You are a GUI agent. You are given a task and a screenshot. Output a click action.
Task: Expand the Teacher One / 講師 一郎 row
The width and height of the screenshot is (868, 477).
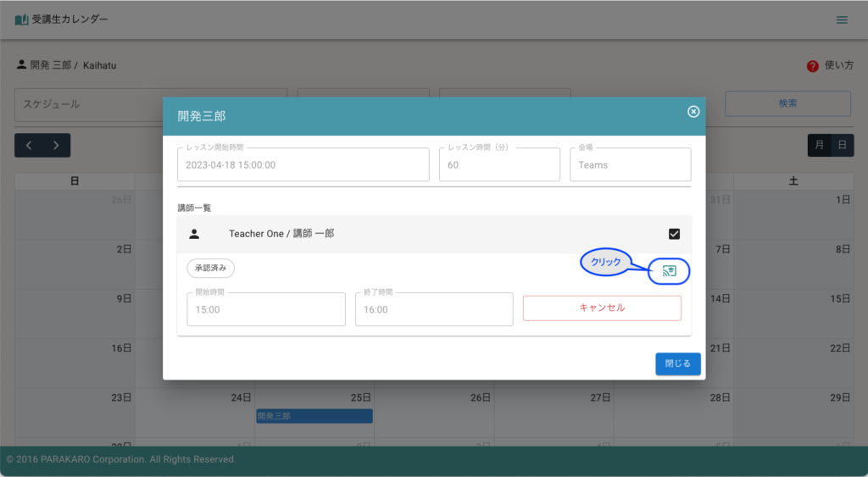click(x=424, y=234)
